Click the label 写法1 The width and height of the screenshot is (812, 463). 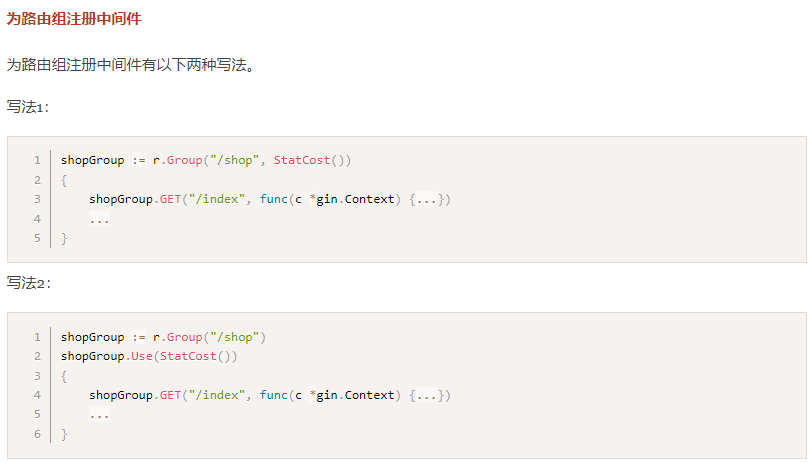27,107
